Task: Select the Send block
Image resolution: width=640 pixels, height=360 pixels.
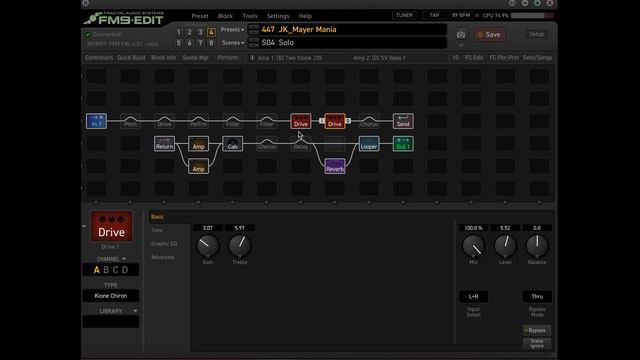Action: coord(403,121)
